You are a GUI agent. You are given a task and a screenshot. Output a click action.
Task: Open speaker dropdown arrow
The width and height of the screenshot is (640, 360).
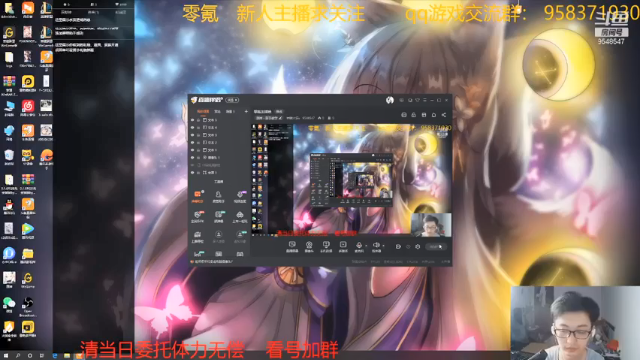383,246
